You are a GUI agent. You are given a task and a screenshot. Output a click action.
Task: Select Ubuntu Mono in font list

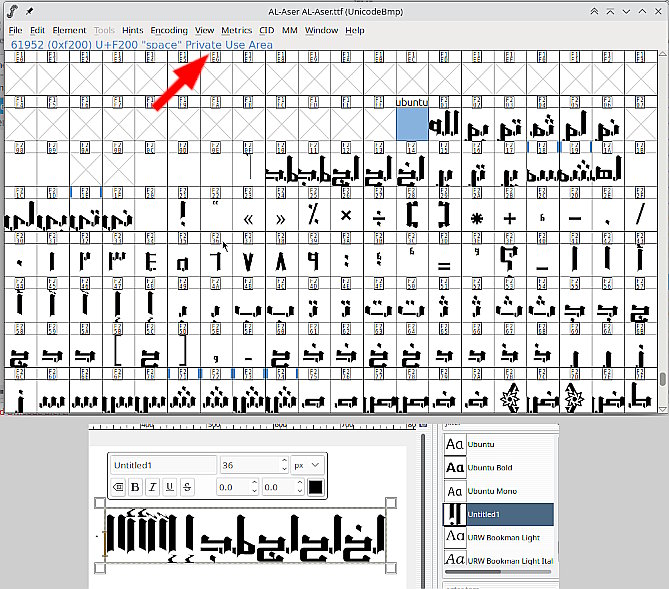tap(494, 490)
